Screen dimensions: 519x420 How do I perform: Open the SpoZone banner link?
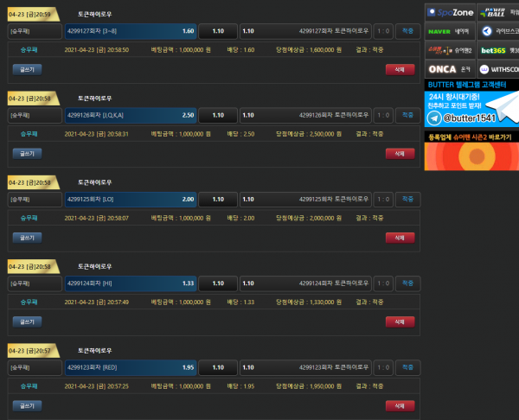click(450, 13)
